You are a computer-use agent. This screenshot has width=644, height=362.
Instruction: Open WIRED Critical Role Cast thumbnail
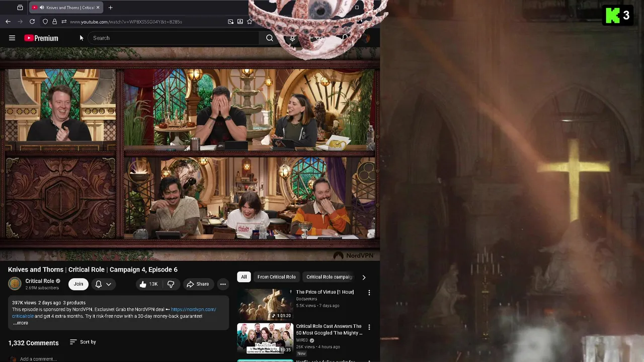265,338
